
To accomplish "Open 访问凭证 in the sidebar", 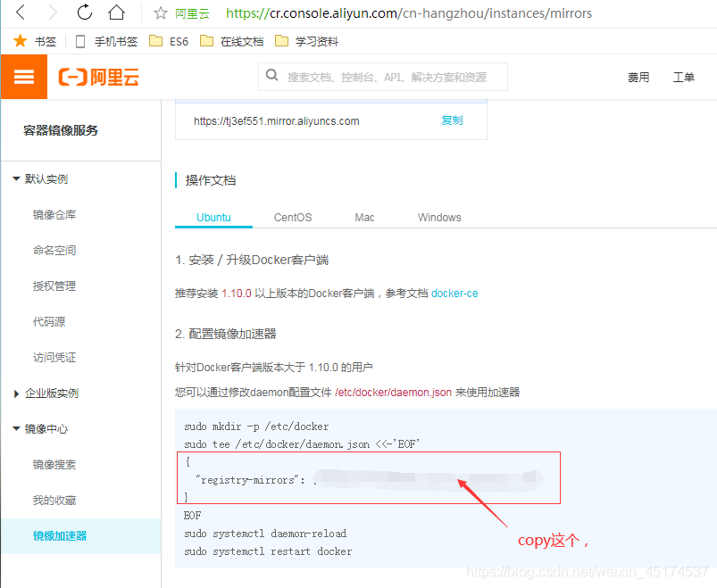I will pos(54,357).
